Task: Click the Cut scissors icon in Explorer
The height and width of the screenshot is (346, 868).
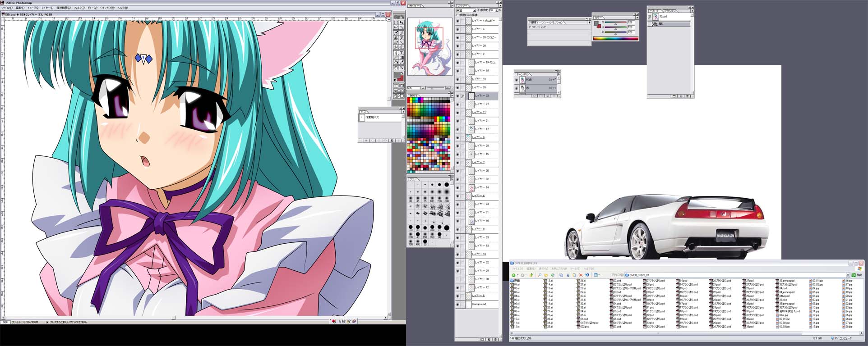Action: (x=568, y=275)
